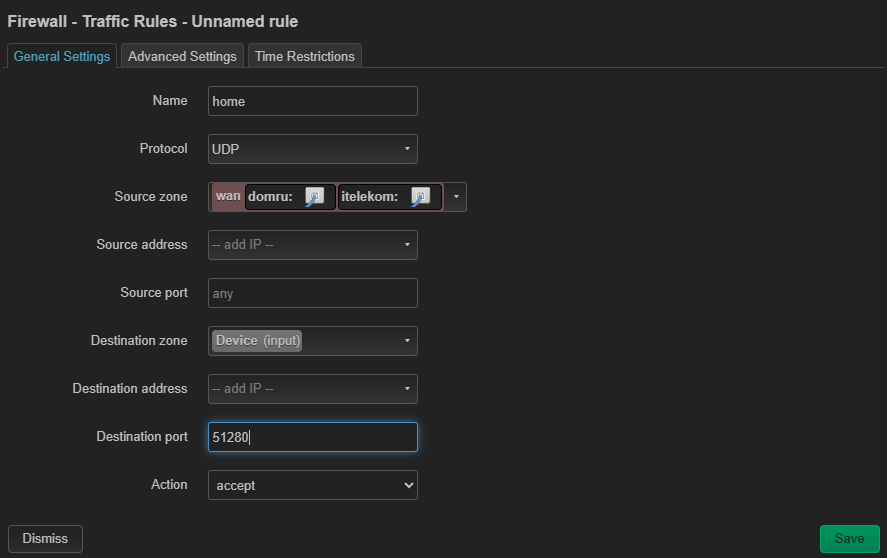Dismiss the rule dialog
Image resolution: width=887 pixels, height=558 pixels.
click(45, 539)
